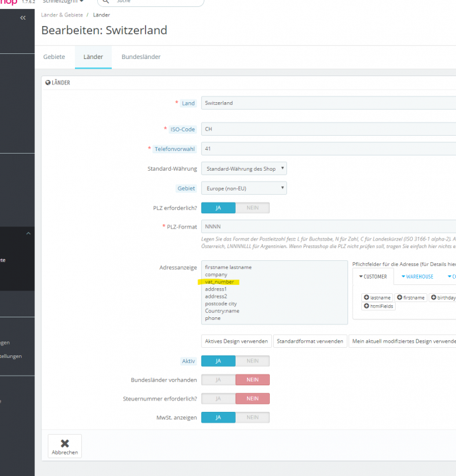
Task: Switch to the Gebiete tab
Action: tap(54, 56)
